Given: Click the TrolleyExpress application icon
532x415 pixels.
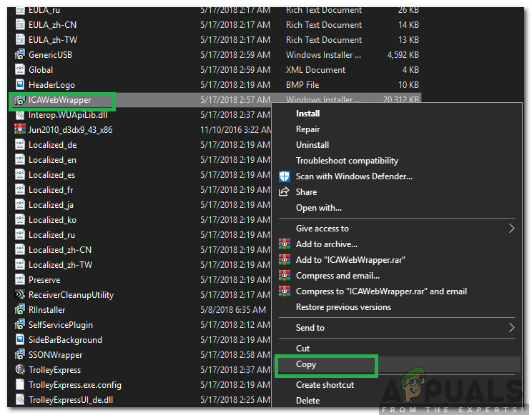Looking at the screenshot, I should [x=20, y=369].
